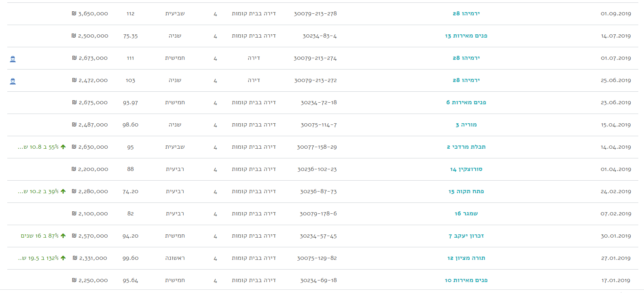The image size is (644, 293).
Task: Open the מוריה 3 address link
Action: pos(466,125)
